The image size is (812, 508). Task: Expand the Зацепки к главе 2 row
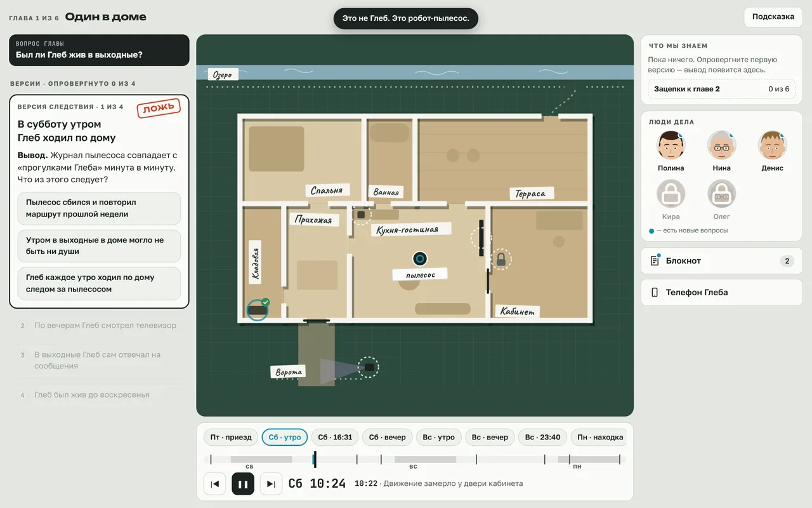click(x=721, y=89)
